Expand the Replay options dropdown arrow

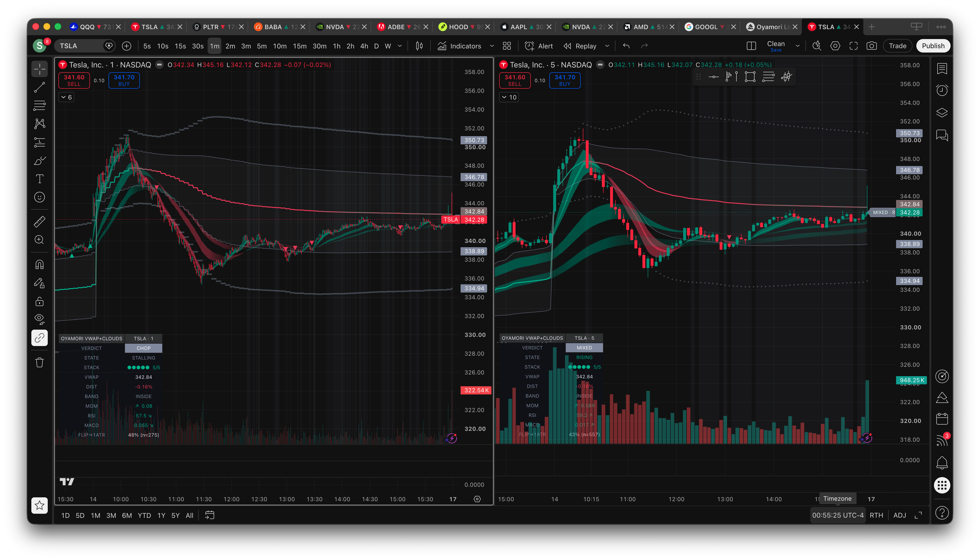click(x=607, y=46)
